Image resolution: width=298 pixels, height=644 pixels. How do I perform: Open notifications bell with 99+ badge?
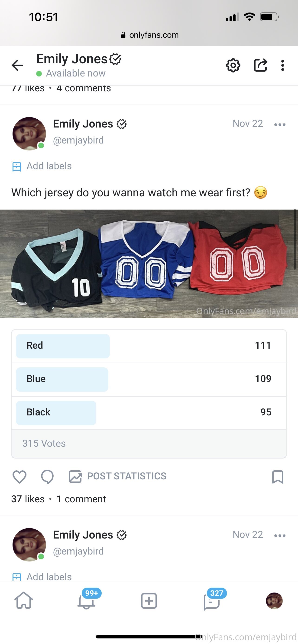pos(86,600)
